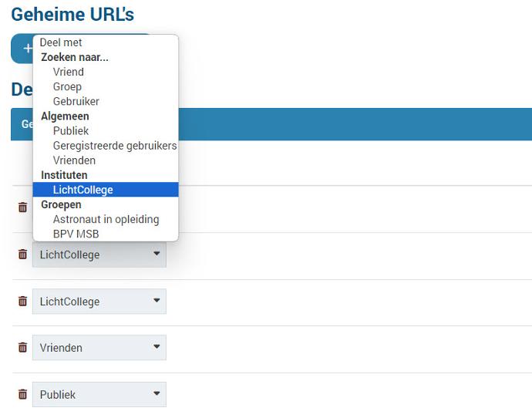Delete the second closed LichtCollege share row

22,301
